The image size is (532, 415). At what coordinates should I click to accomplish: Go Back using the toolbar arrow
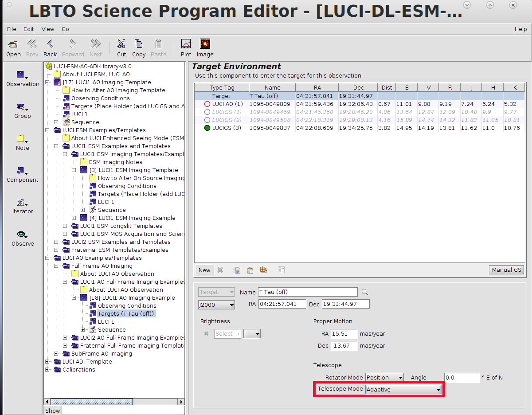point(50,44)
